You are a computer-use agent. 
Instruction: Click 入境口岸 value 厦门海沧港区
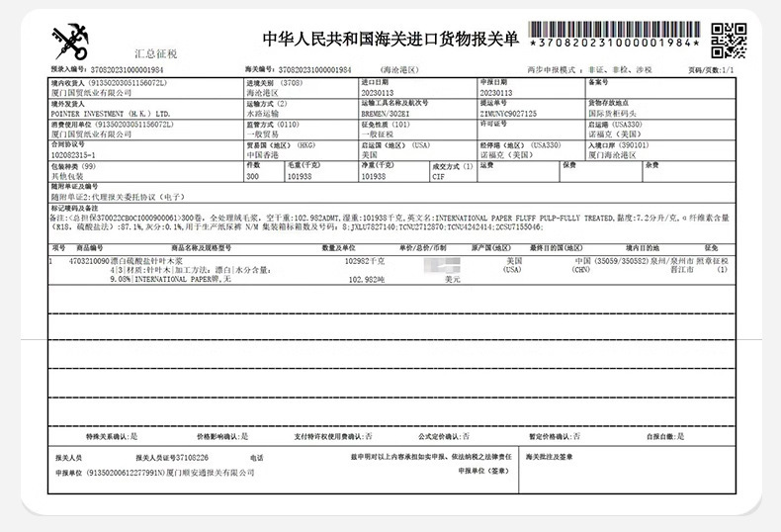613,155
